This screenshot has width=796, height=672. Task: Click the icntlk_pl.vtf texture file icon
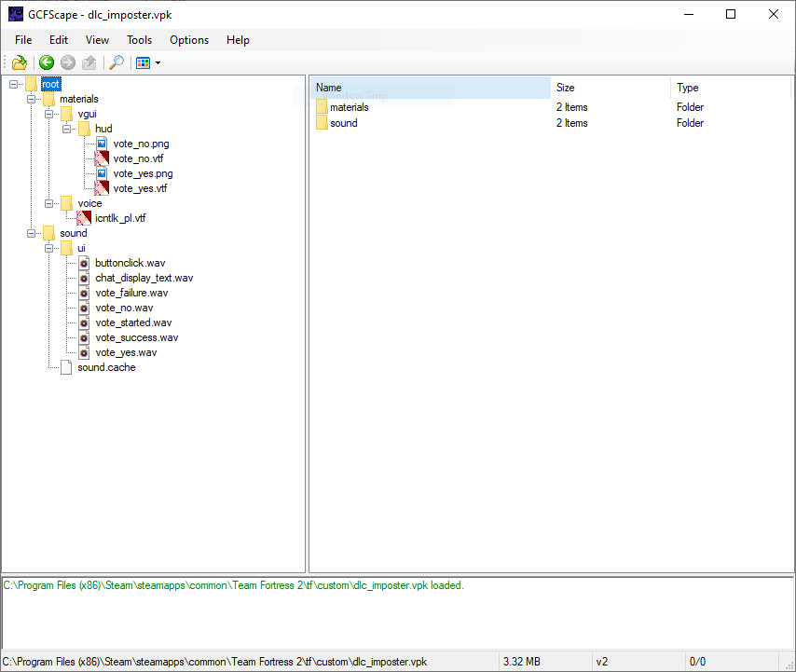tap(84, 218)
